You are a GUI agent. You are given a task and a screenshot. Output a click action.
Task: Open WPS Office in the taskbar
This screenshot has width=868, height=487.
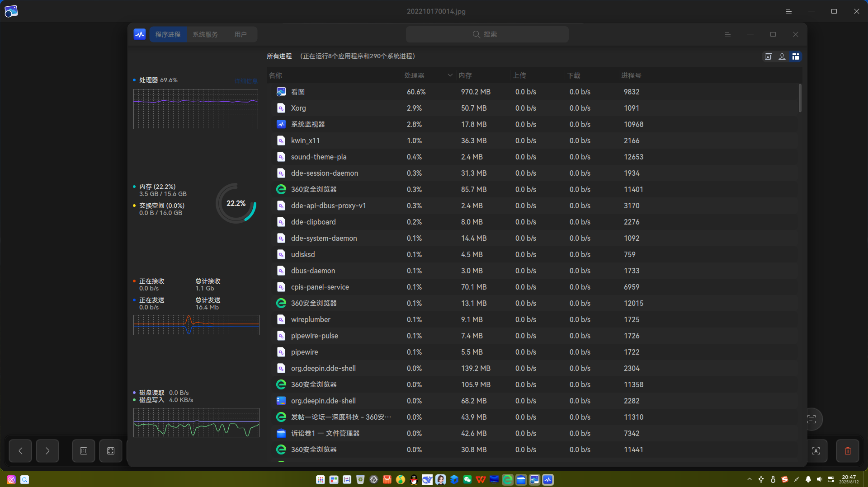[481, 480]
